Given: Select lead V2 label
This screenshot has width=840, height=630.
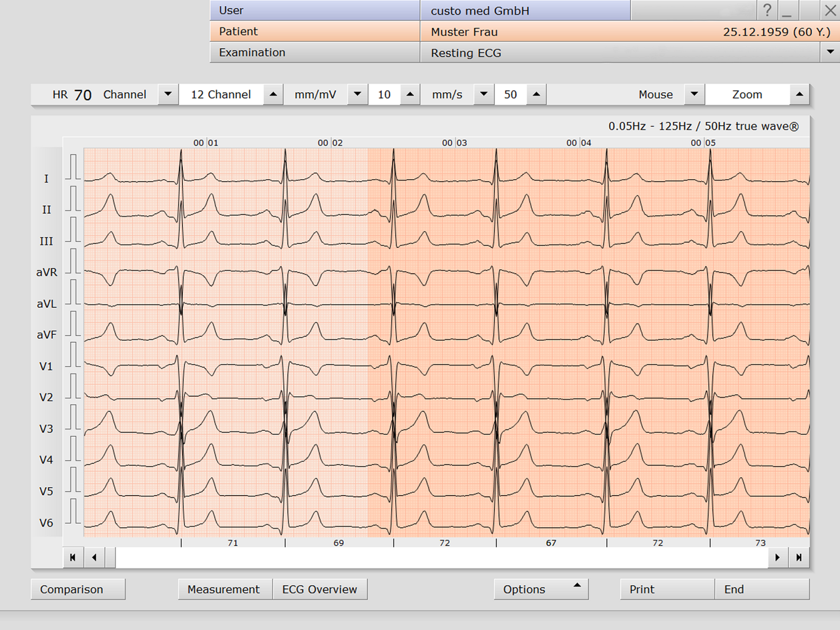Looking at the screenshot, I should click(46, 397).
